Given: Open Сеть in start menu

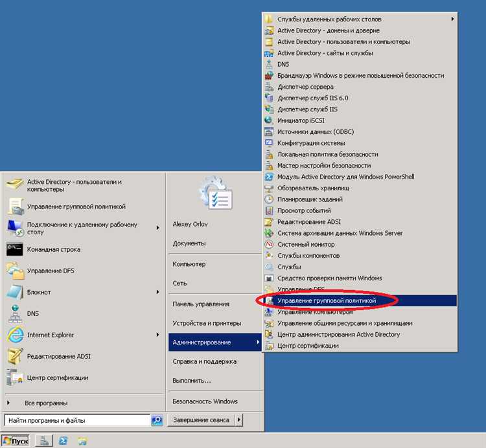Looking at the screenshot, I should click(179, 284).
